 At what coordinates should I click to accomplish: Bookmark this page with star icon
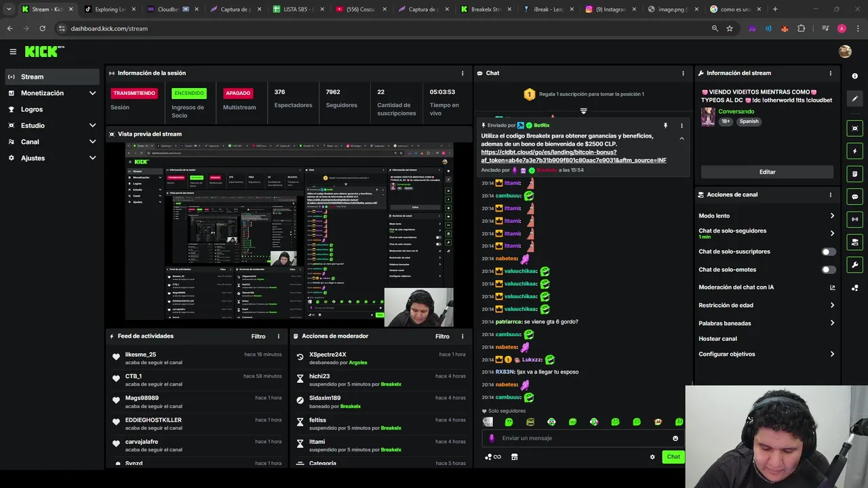(x=730, y=28)
